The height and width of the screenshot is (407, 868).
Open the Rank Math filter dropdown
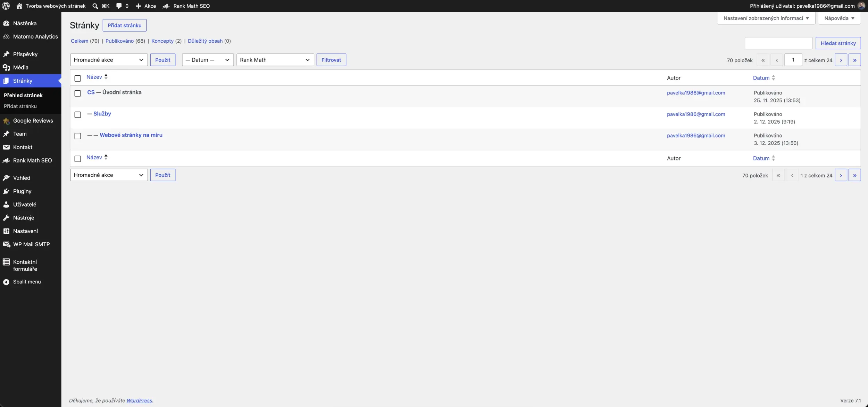click(275, 60)
